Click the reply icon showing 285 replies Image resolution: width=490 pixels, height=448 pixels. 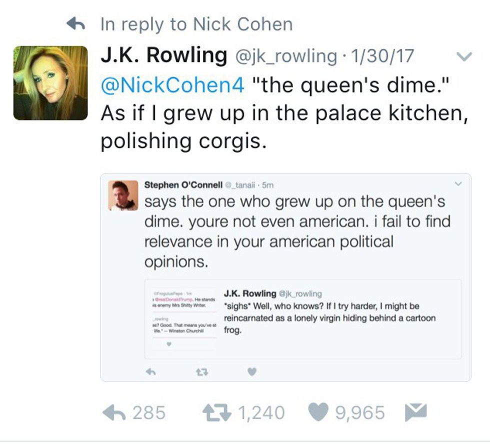113,412
